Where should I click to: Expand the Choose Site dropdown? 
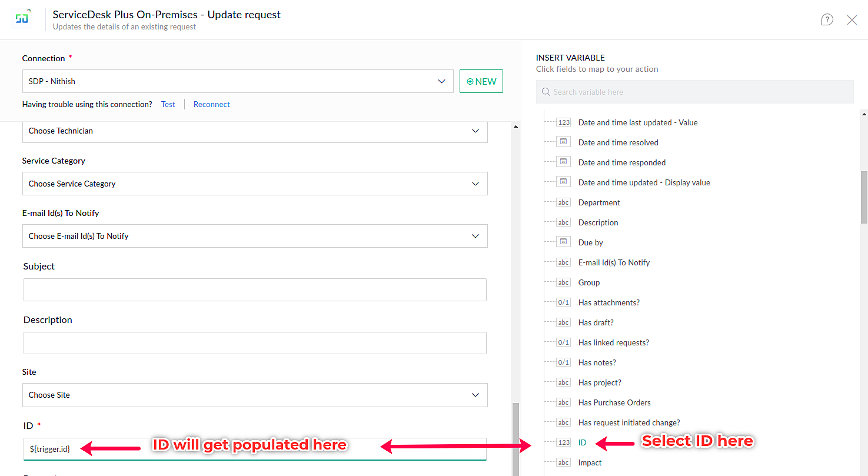coord(255,395)
